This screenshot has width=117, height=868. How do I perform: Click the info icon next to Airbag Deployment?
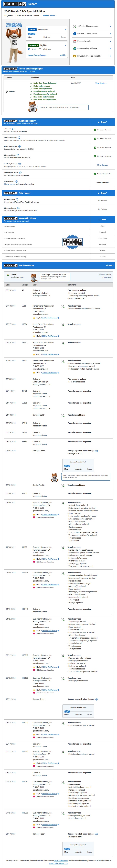(19, 146)
